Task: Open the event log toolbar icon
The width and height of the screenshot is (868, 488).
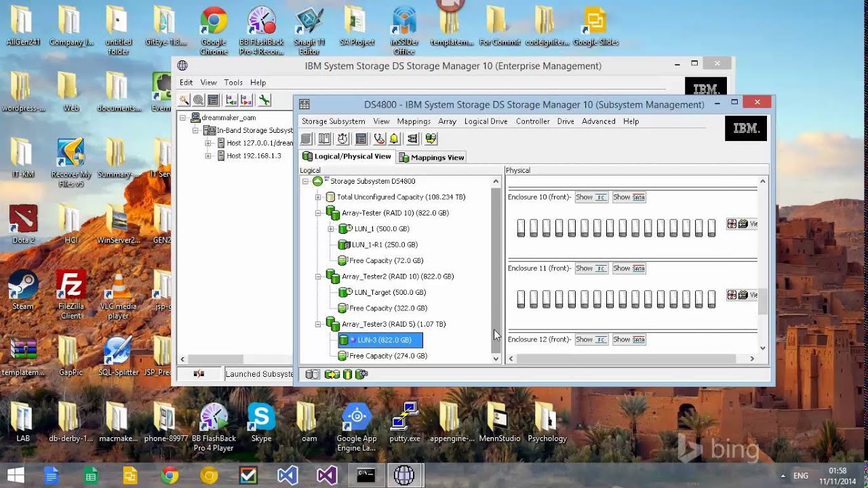Action: (361, 139)
